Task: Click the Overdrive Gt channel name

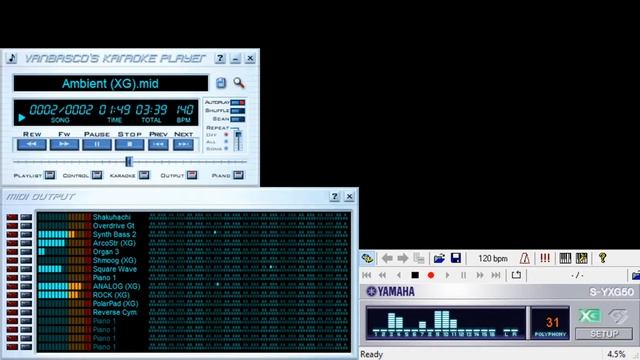Action: tap(113, 226)
